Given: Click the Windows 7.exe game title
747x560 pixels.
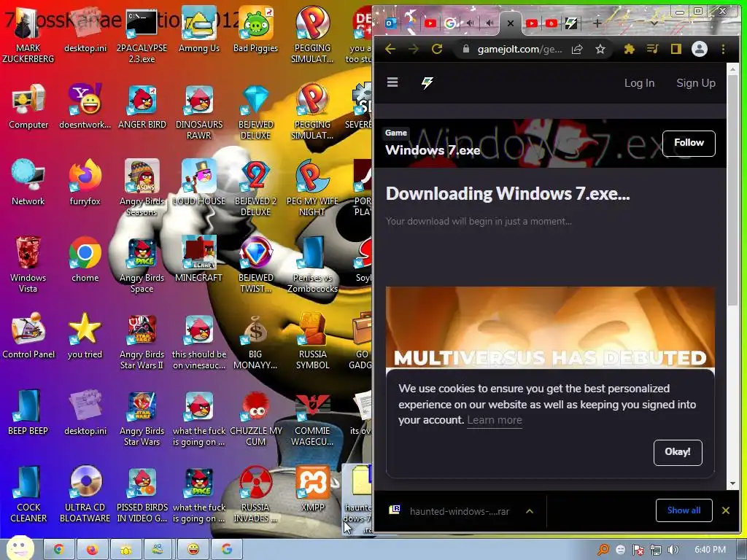Looking at the screenshot, I should pos(433,150).
